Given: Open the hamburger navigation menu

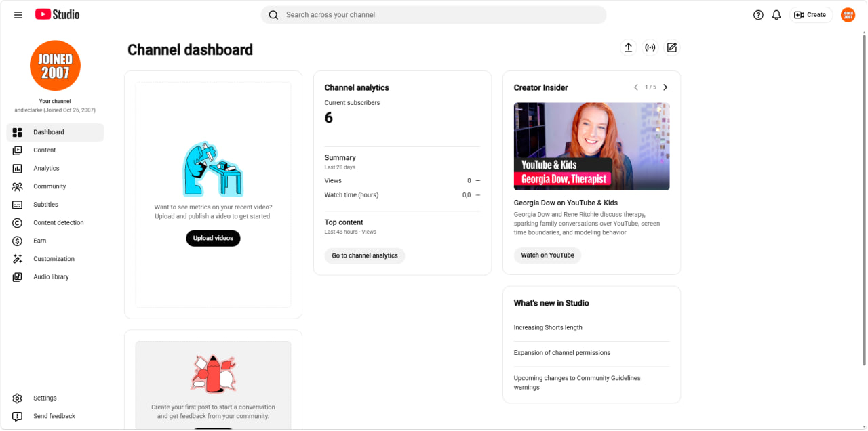Looking at the screenshot, I should coord(18,15).
